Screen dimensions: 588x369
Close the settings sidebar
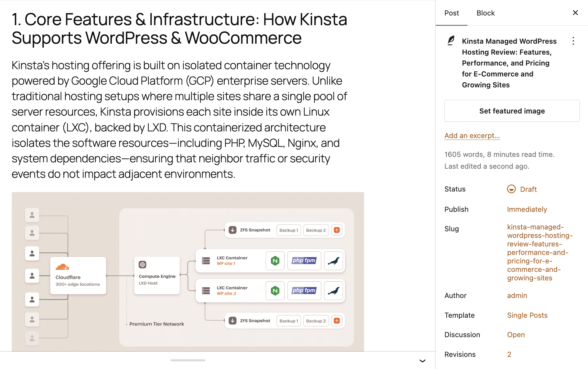[575, 13]
